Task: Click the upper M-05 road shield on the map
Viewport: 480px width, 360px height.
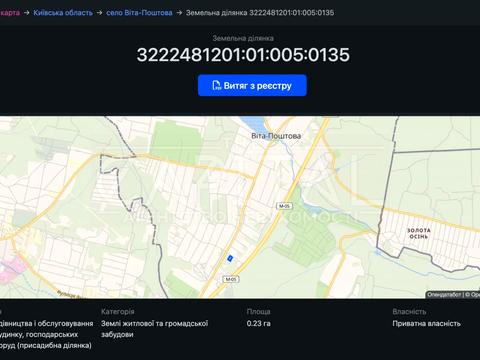Action: pyautogui.click(x=284, y=206)
